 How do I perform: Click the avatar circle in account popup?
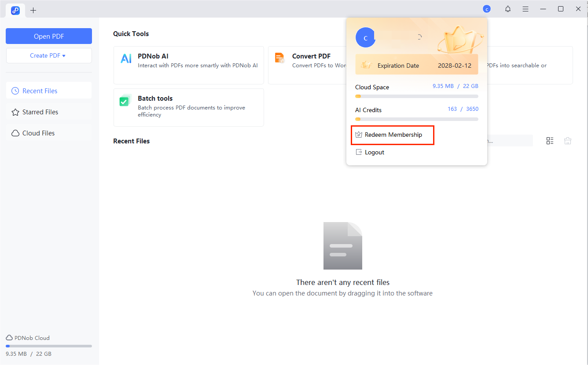[x=365, y=38]
